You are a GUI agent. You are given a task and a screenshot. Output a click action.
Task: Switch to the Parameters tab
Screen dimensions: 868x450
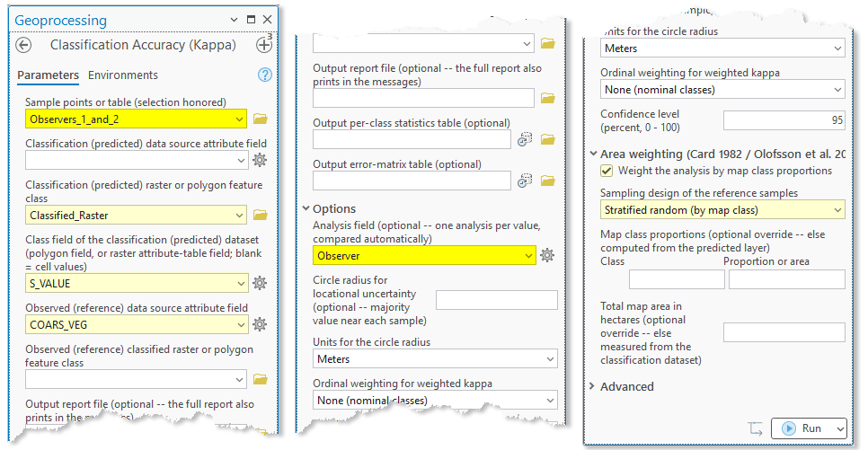(48, 75)
